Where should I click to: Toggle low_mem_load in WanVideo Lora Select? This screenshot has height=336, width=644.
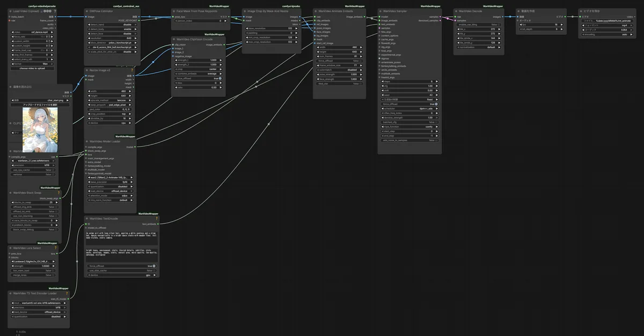pyautogui.click(x=33, y=270)
